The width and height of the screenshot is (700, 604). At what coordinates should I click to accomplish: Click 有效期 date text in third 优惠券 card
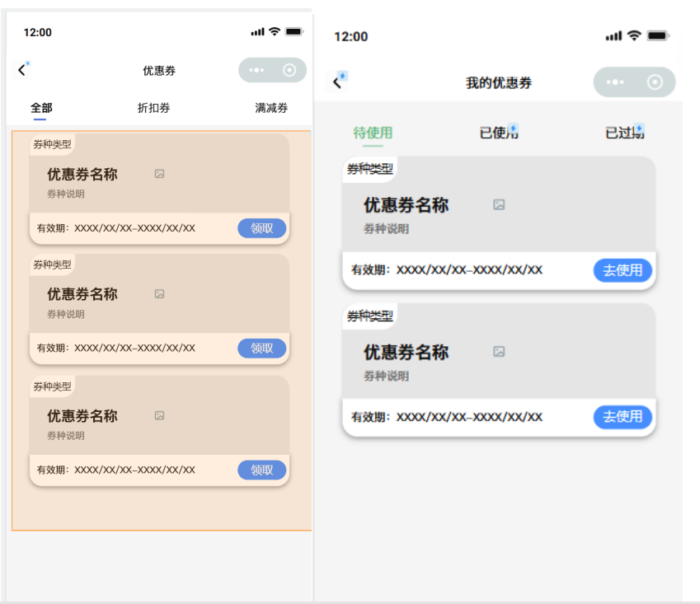point(116,470)
